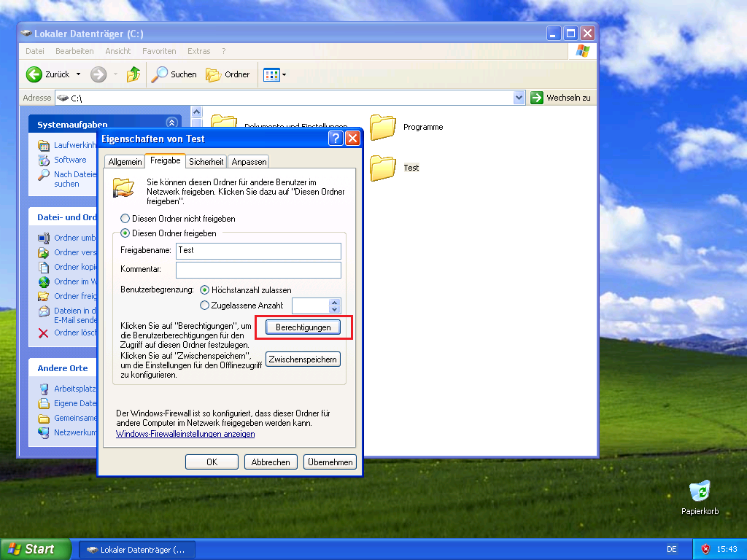The width and height of the screenshot is (747, 560).
Task: Switch to the Sicherheit tab
Action: [x=206, y=162]
